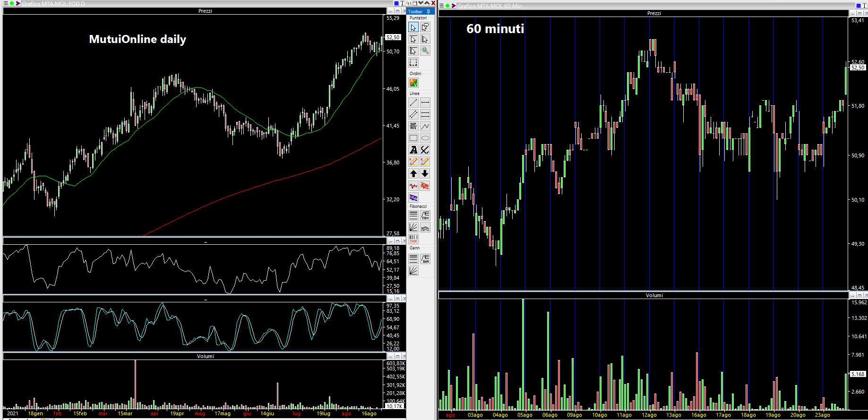Click the T text icon in daily chart title
This screenshot has height=420, width=868.
tap(402, 3)
